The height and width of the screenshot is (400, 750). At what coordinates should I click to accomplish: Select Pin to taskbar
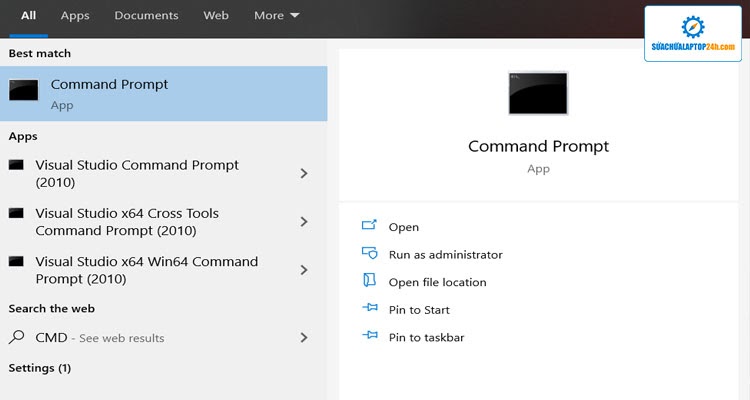point(426,338)
